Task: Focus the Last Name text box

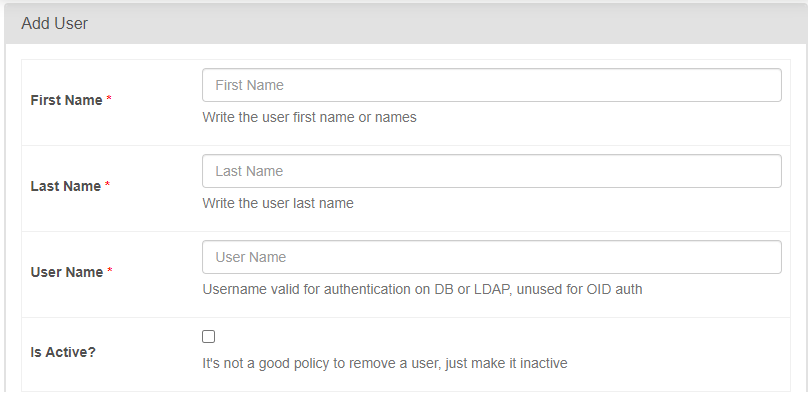Action: click(x=492, y=171)
